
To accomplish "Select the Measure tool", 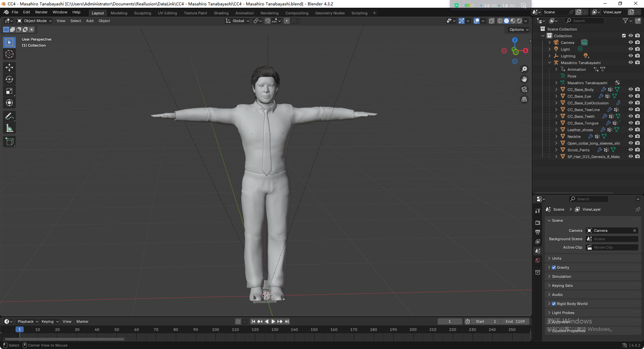I will (9, 128).
